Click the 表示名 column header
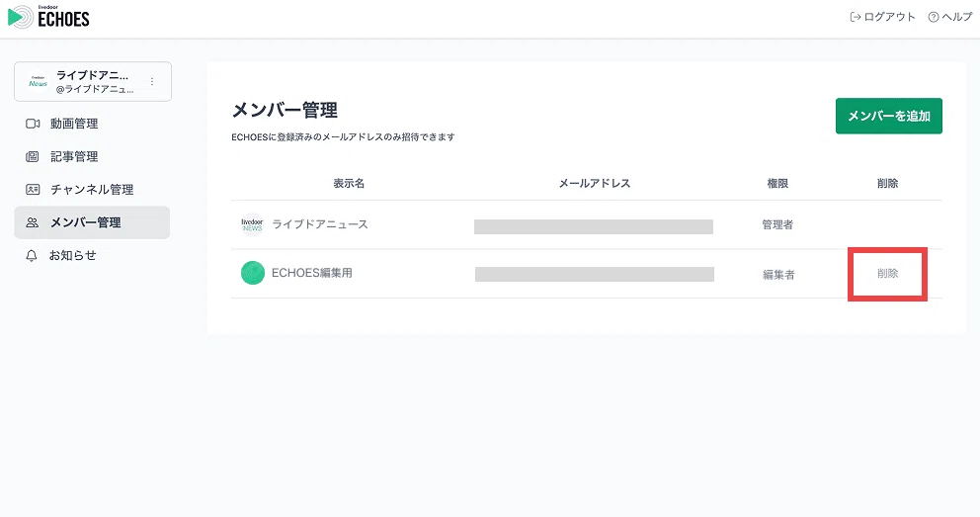980x517 pixels. click(349, 183)
